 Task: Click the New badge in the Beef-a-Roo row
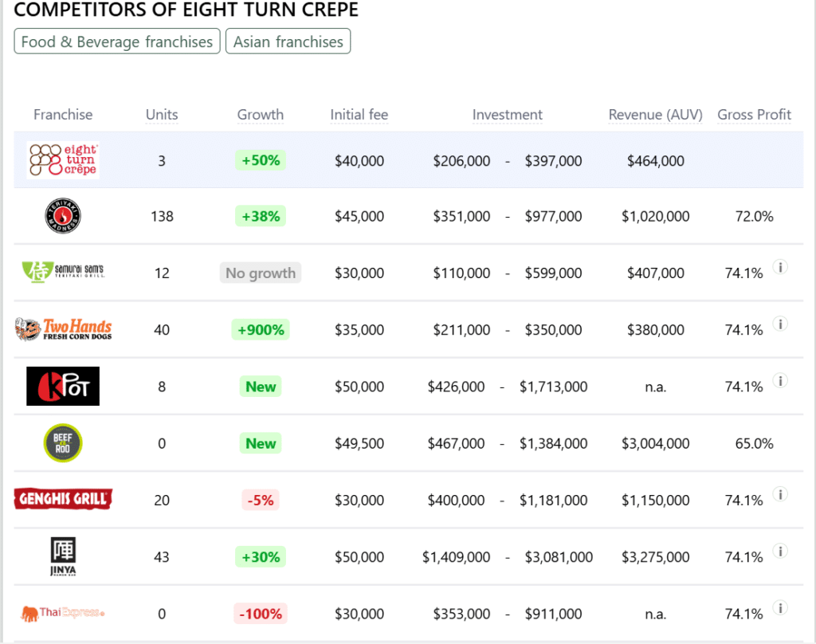coord(261,443)
